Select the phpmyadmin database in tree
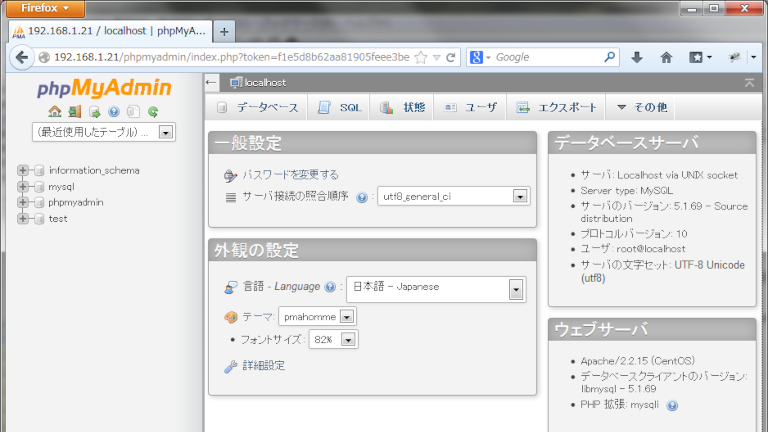 tap(75, 202)
